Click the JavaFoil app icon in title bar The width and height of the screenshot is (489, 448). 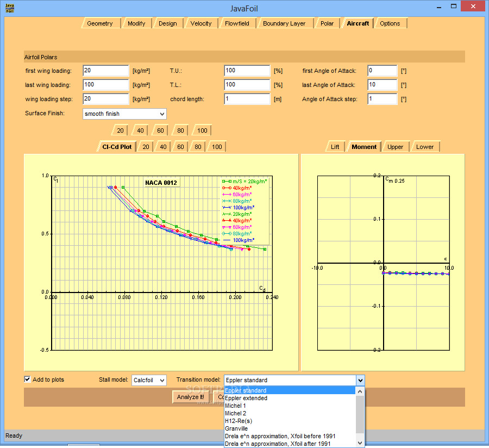click(x=10, y=8)
